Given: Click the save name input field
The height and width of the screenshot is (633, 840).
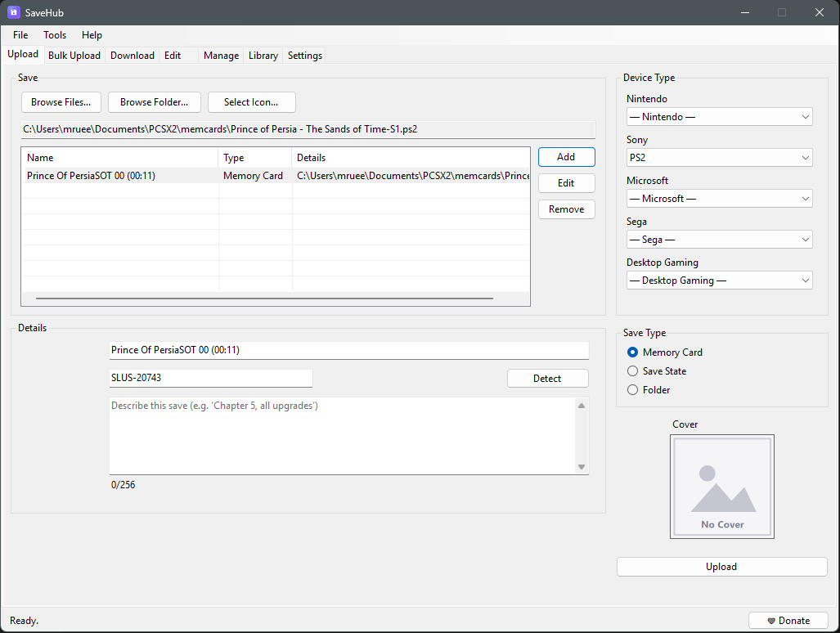Looking at the screenshot, I should click(x=348, y=350).
